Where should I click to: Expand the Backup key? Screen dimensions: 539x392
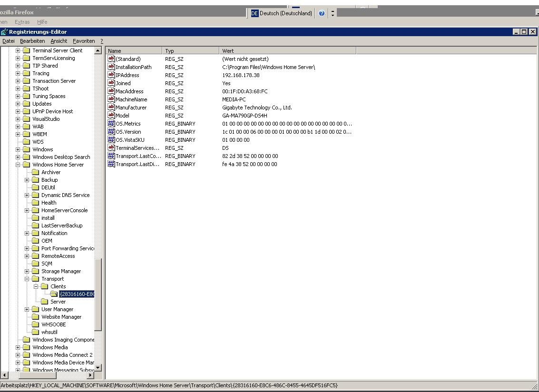pos(27,180)
